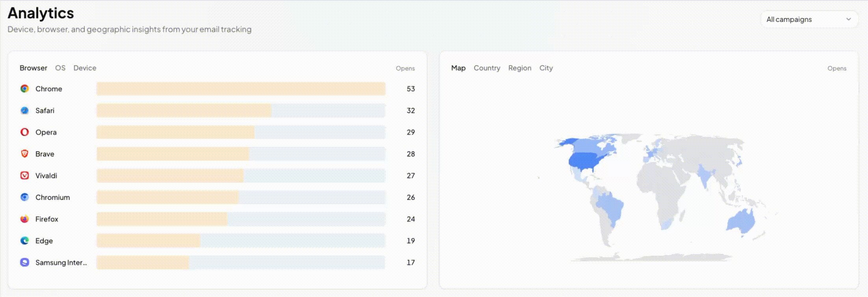Click the Opera label text
This screenshot has height=297, width=868.
[x=46, y=132]
